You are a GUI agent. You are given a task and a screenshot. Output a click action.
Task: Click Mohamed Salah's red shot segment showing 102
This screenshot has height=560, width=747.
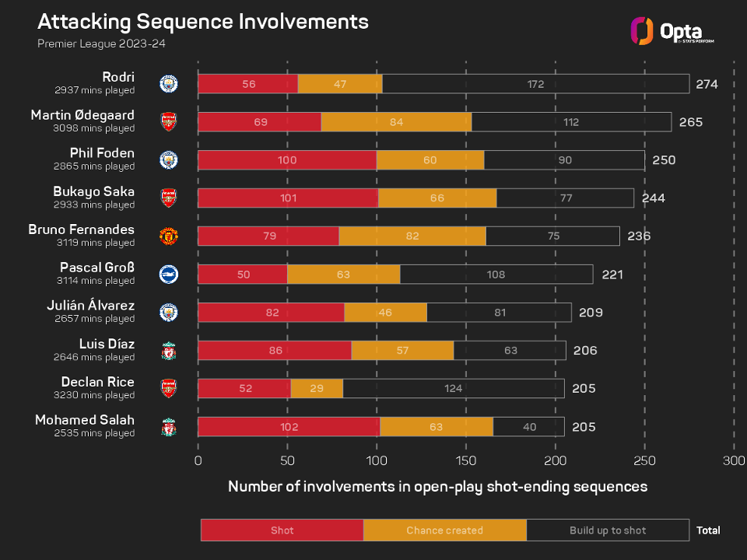(288, 427)
